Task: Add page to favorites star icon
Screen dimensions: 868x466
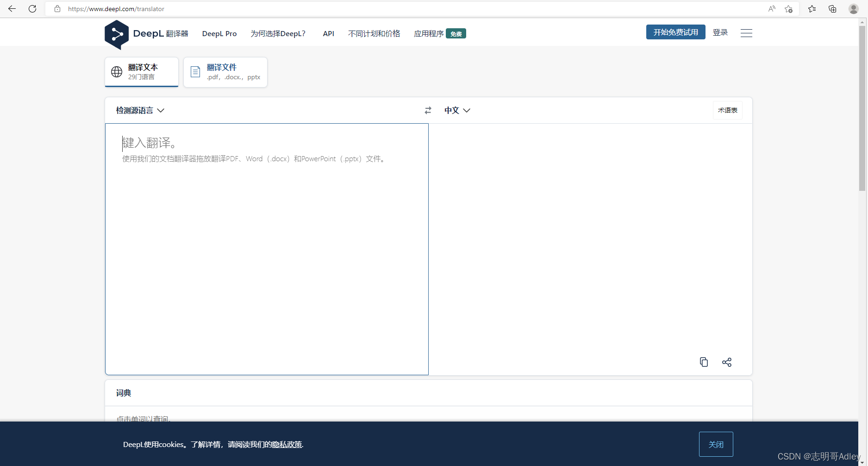Action: click(x=789, y=9)
